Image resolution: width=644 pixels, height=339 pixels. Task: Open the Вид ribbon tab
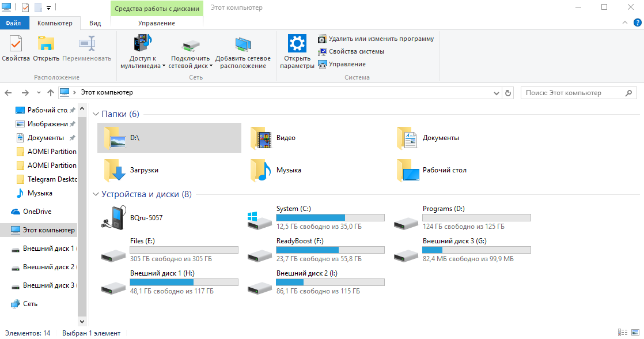(x=95, y=23)
